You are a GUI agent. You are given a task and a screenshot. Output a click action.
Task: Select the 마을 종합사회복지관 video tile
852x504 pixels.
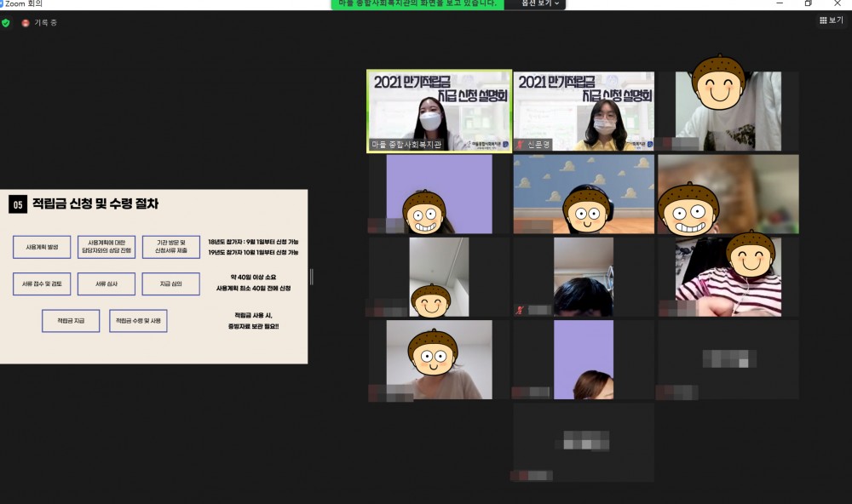point(439,111)
